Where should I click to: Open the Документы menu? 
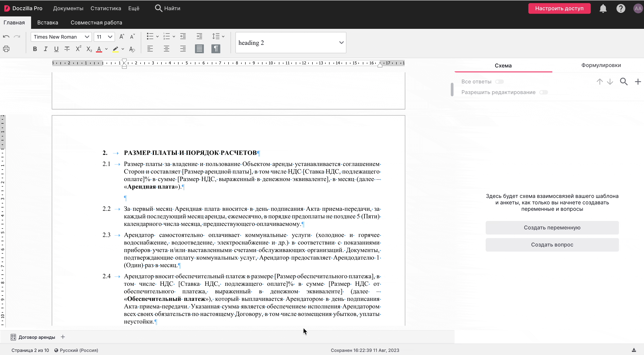point(68,8)
